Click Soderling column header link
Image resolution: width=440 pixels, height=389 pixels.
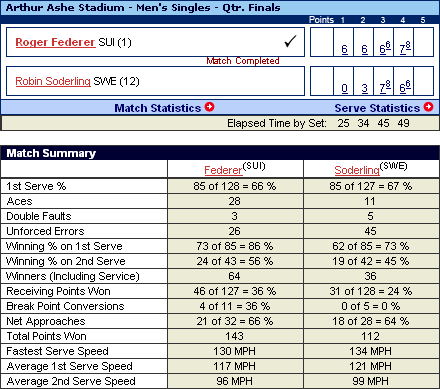[x=357, y=170]
